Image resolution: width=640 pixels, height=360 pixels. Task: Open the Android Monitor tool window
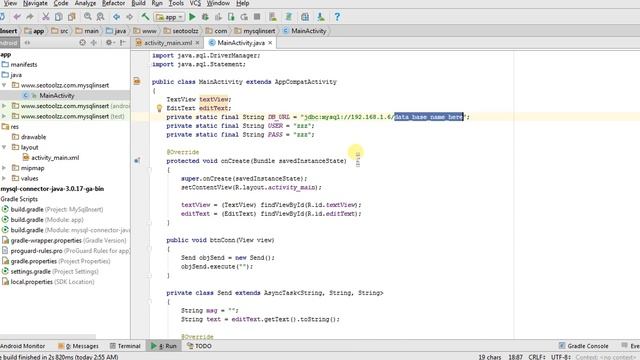point(22,346)
